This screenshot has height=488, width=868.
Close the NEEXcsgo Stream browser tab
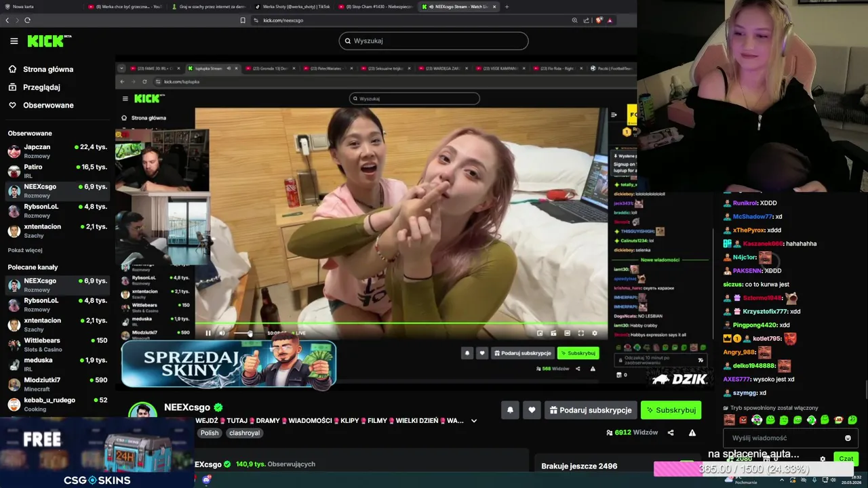494,7
